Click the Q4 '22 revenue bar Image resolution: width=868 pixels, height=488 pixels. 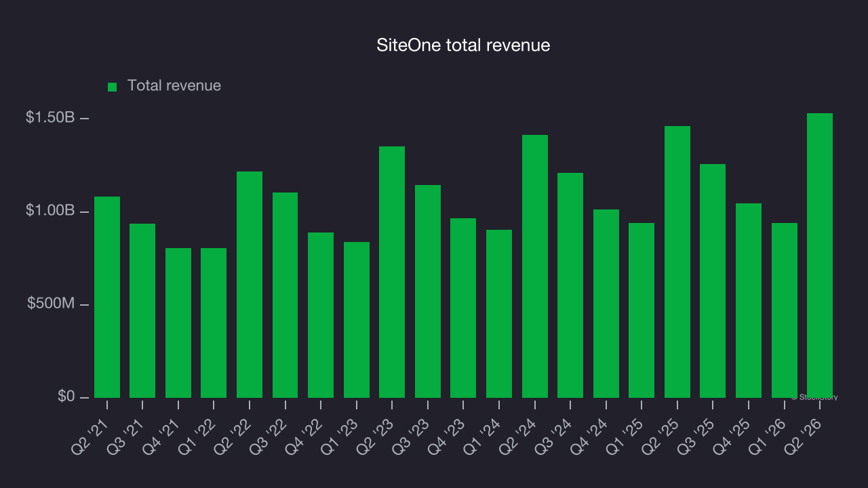click(x=321, y=315)
